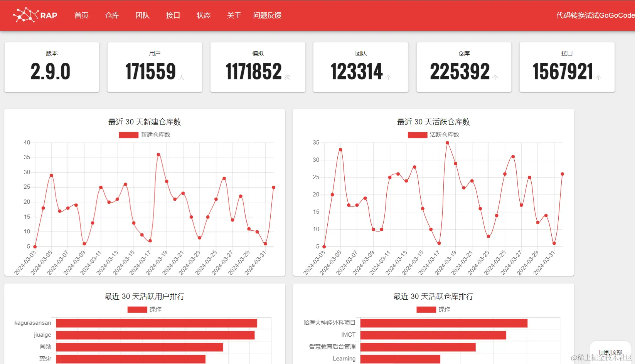Toggle the 活跃仓库数 legend swatch
The image size is (635, 364).
click(418, 135)
